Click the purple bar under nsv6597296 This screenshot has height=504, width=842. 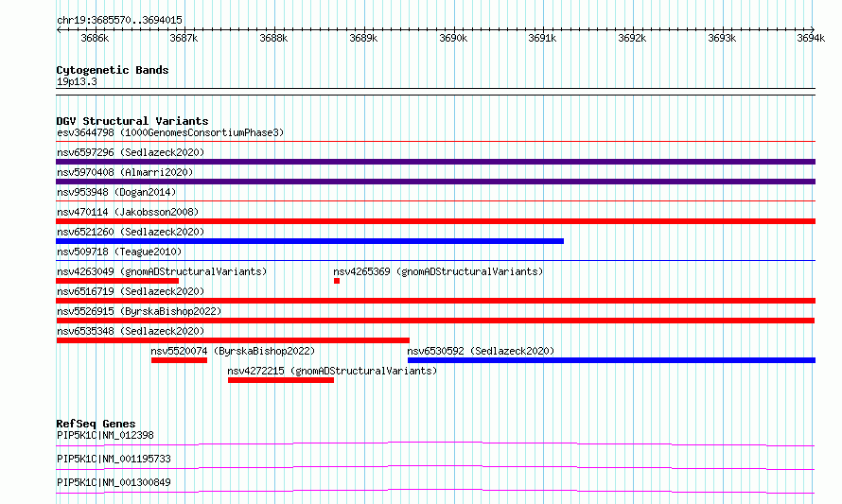point(435,162)
